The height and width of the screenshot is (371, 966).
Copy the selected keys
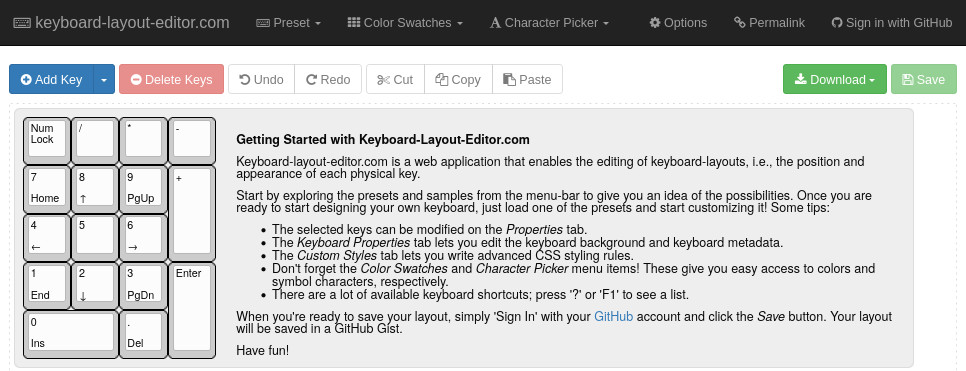[x=458, y=80]
